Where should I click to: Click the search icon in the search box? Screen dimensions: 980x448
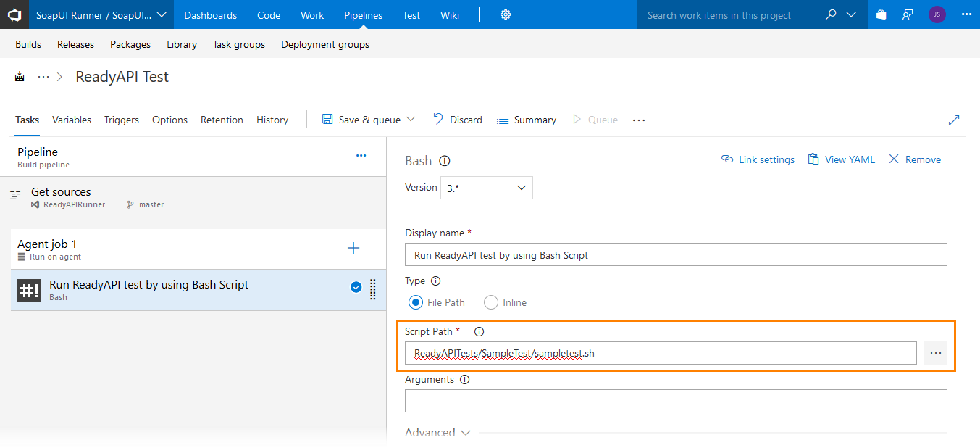[x=830, y=14]
